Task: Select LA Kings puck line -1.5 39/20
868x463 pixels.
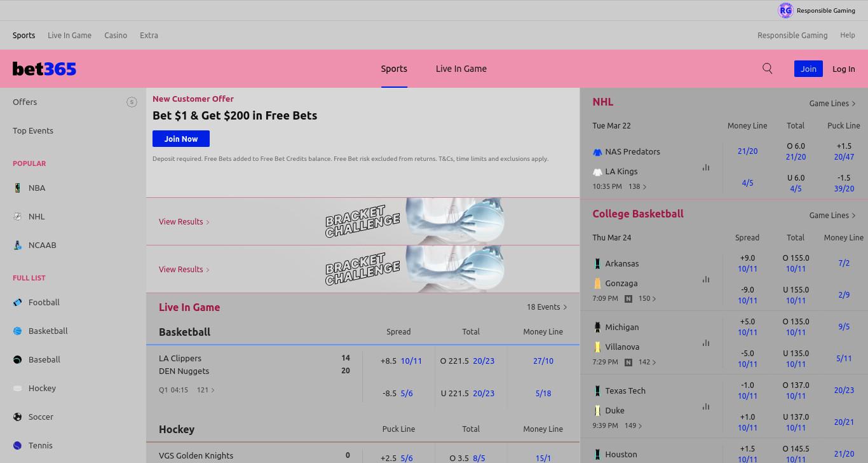Action: [x=844, y=183]
